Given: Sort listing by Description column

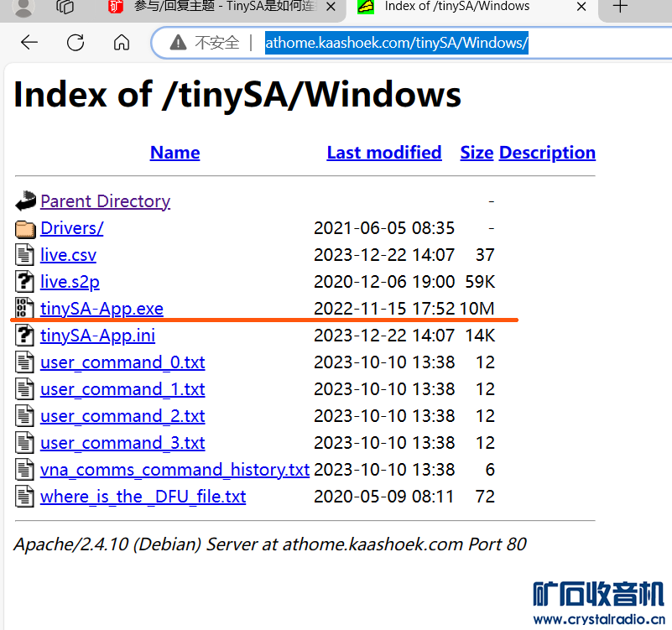Looking at the screenshot, I should point(547,153).
